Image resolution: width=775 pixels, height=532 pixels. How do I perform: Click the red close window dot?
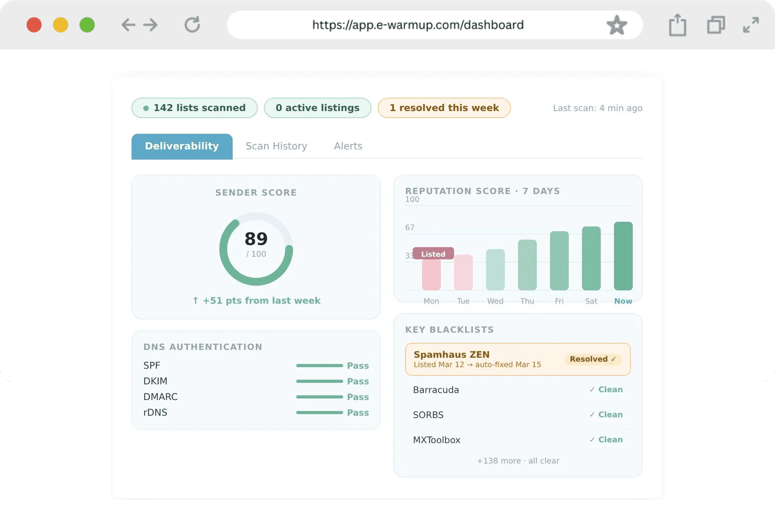pos(34,25)
